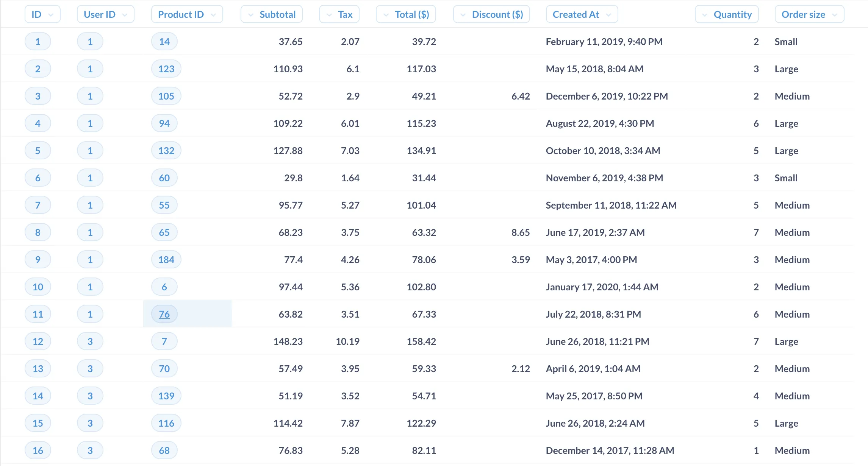This screenshot has height=466, width=868.
Task: Click the Product ID 139 pill
Action: [166, 396]
